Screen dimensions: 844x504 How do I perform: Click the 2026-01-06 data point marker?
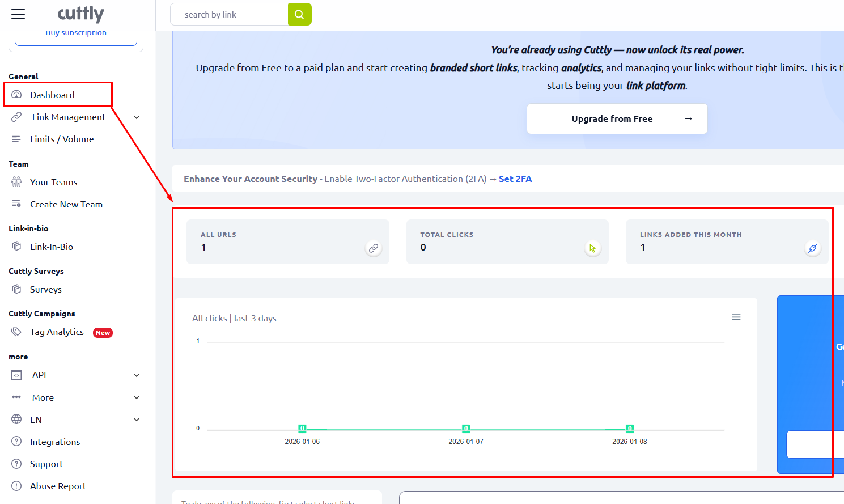tap(302, 429)
